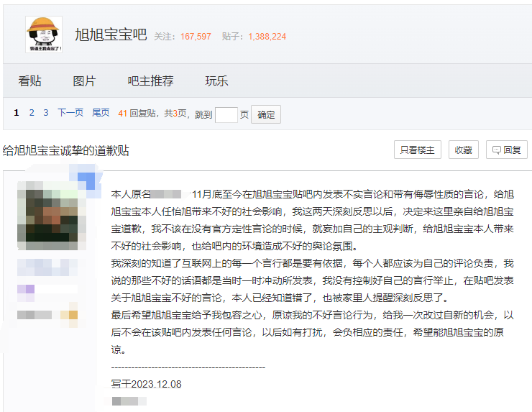Switch to the 图片 tab
This screenshot has height=412, width=532.
[x=85, y=81]
